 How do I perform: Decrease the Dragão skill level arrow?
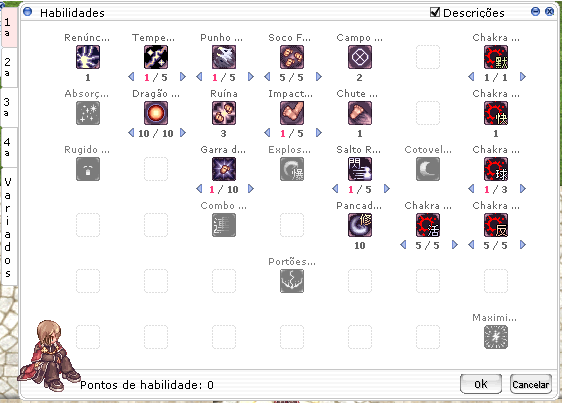131,133
